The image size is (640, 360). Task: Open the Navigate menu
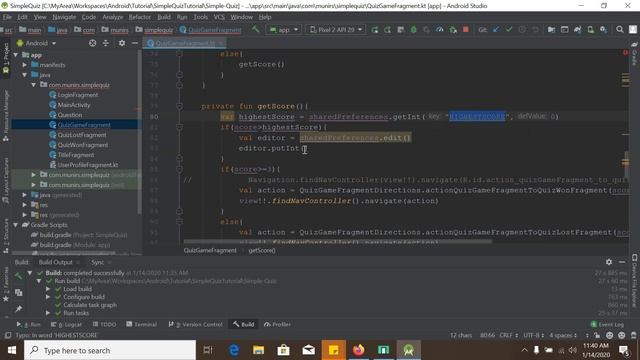point(64,17)
